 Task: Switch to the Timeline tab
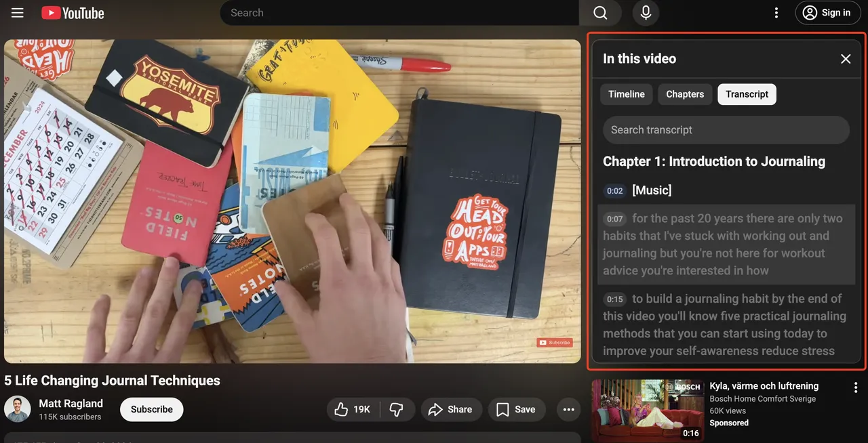click(627, 94)
